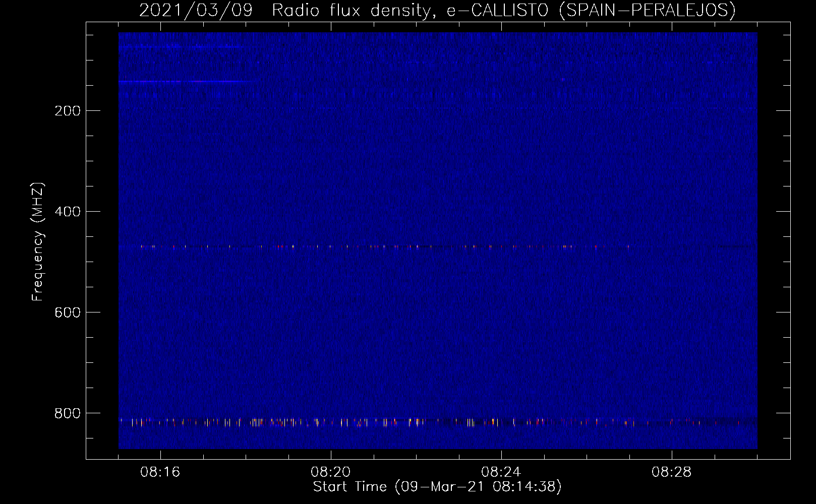
Task: Select the 08:24 time tick label
Action: 501,472
